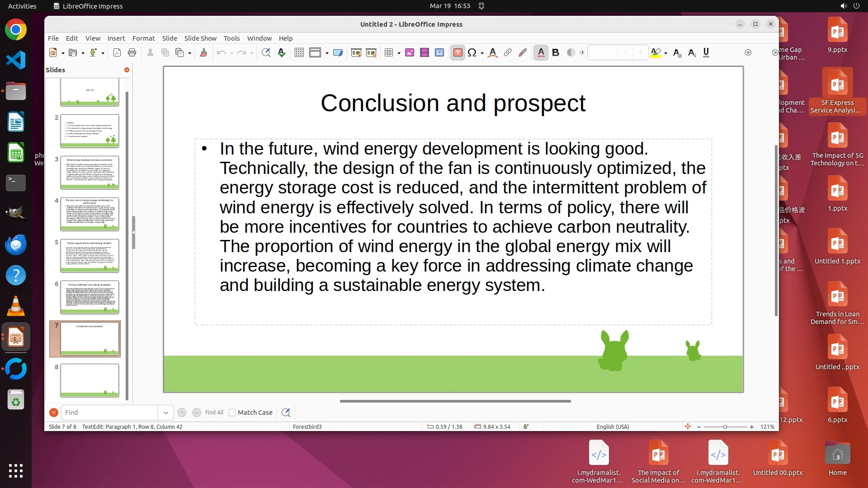Image resolution: width=868 pixels, height=488 pixels.
Task: Toggle the Underline button
Action: point(706,53)
